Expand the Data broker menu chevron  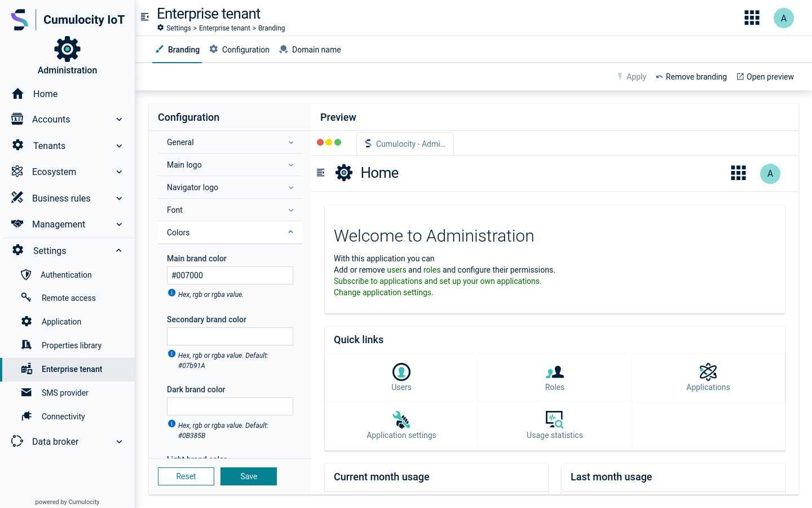click(x=119, y=442)
